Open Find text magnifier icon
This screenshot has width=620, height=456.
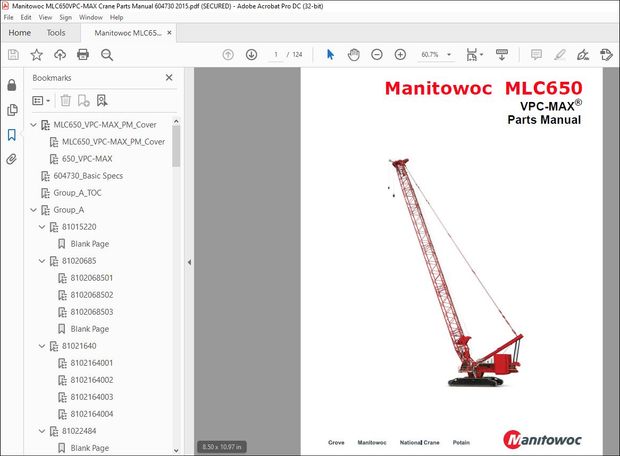pos(107,55)
